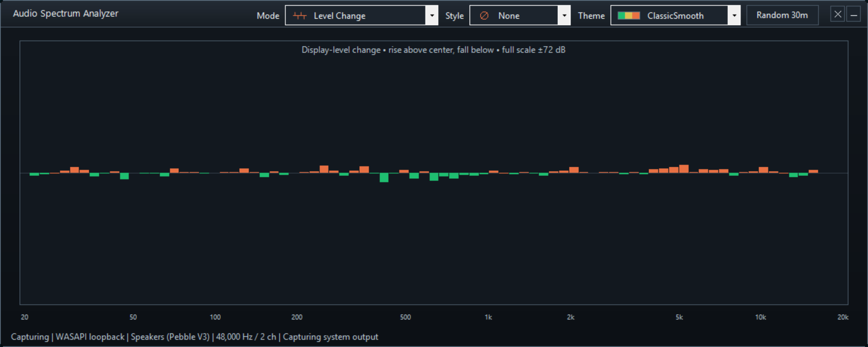Click the 20 Hz axis label on the left
The height and width of the screenshot is (347, 868).
pos(25,317)
